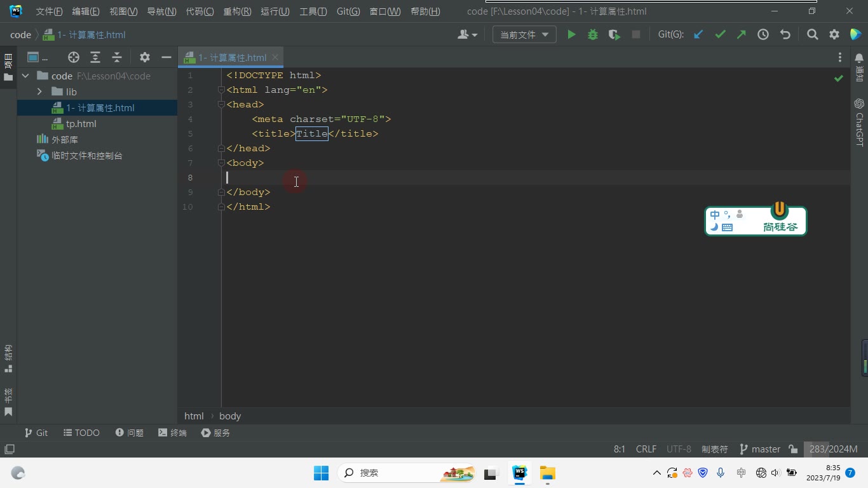Open File Explorer from the taskbar

[x=547, y=473]
